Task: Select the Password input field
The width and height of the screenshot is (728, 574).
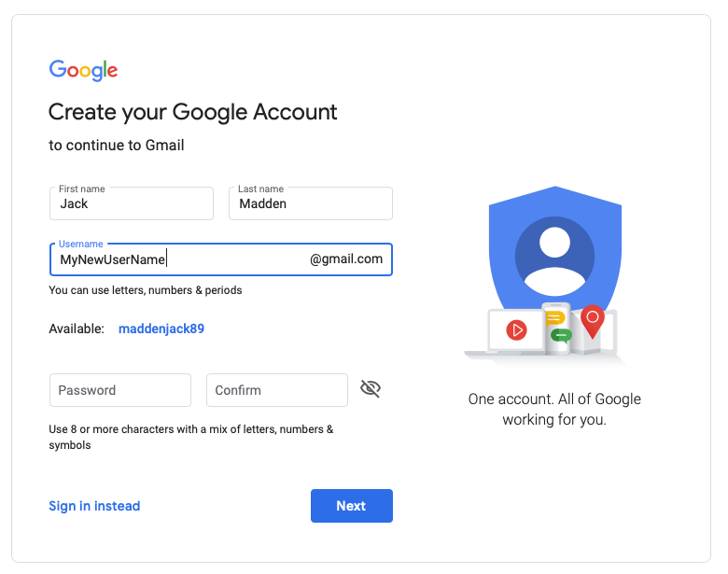Action: click(119, 390)
